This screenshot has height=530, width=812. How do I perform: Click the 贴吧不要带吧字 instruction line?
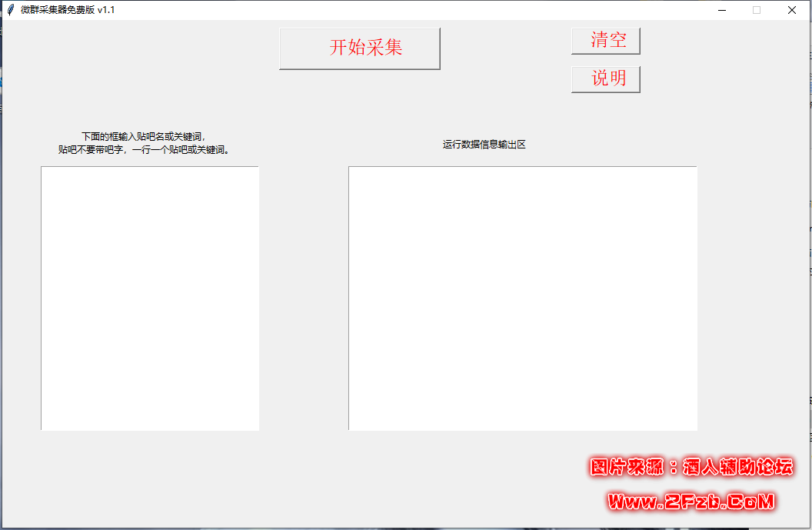(144, 150)
